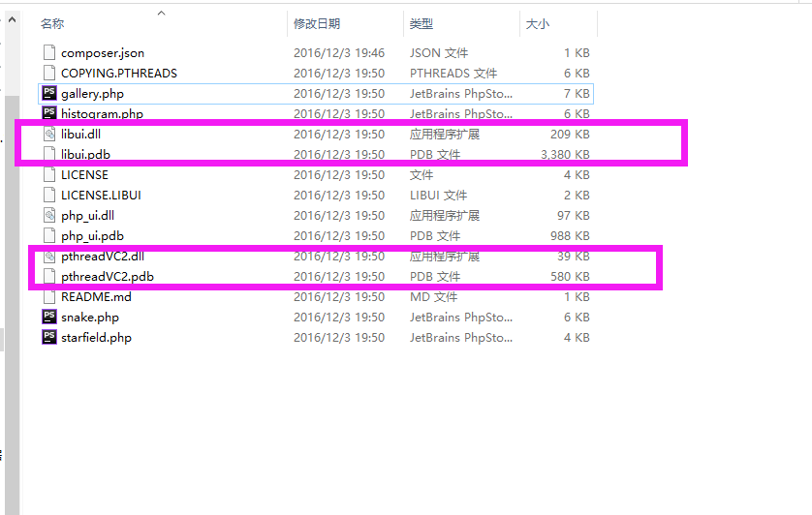812x515 pixels.
Task: Select the php_ui.dll file icon
Action: pyautogui.click(x=49, y=216)
